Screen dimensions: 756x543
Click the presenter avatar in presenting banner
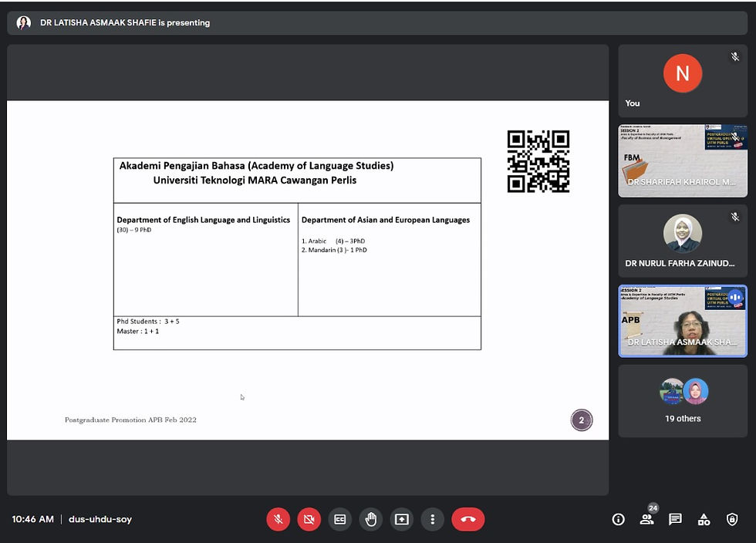pyautogui.click(x=24, y=22)
